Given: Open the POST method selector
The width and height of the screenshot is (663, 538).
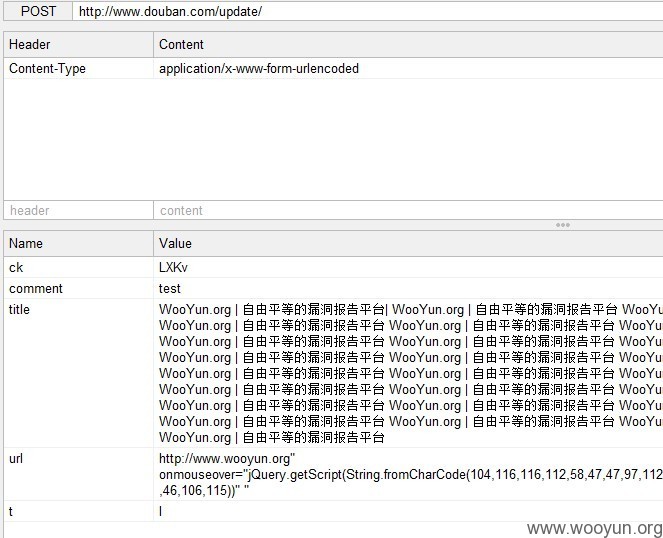Looking at the screenshot, I should coord(38,11).
